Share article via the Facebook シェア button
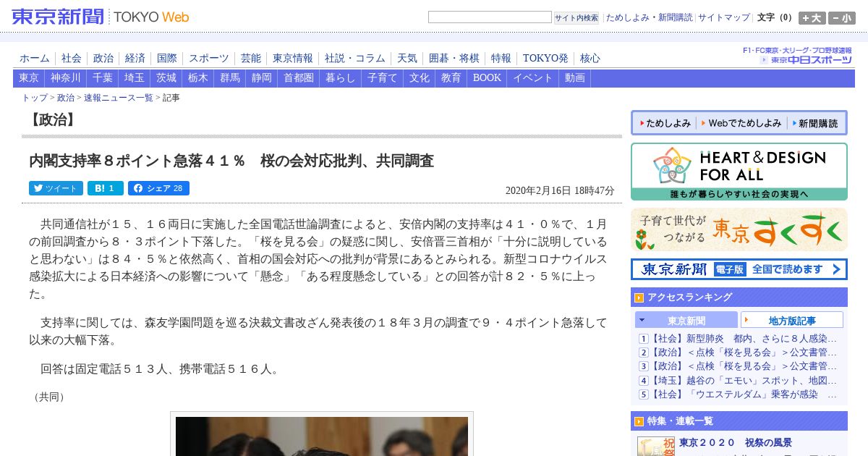Image resolution: width=868 pixels, height=456 pixels. [158, 188]
